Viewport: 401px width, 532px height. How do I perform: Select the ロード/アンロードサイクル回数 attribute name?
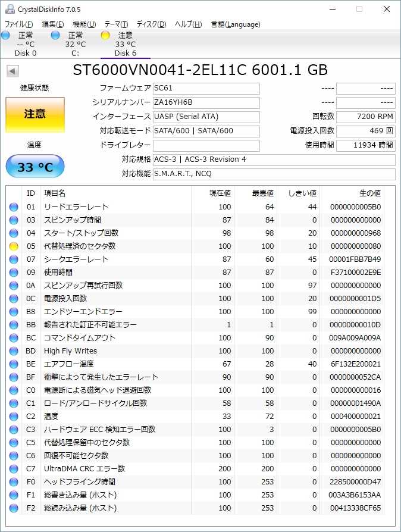coord(95,403)
